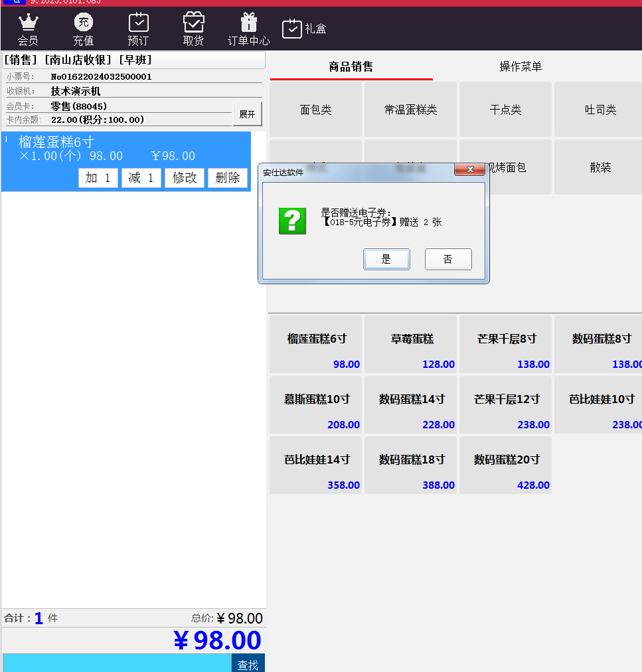Open the 充值 recharge icon
The width and height of the screenshot is (642, 672).
[84, 29]
